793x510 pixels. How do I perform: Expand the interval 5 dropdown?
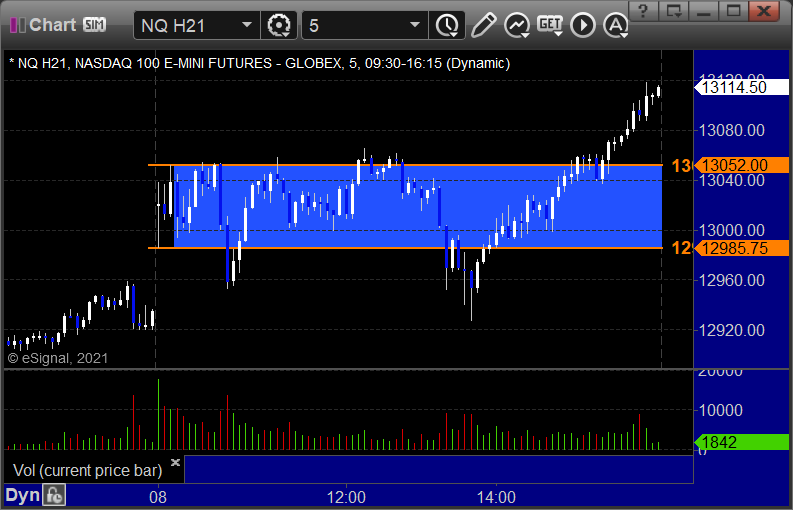[x=415, y=25]
